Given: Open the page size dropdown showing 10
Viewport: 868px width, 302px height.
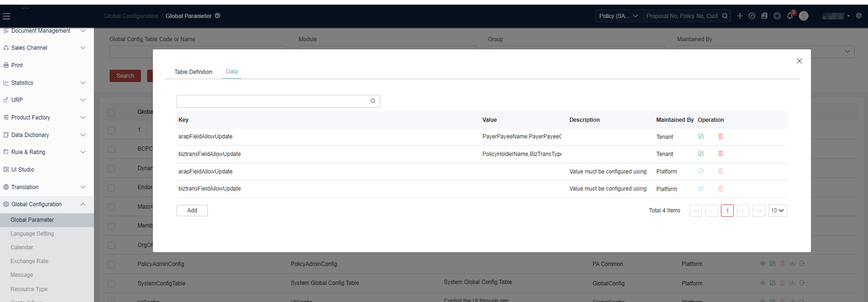Looking at the screenshot, I should (x=777, y=210).
